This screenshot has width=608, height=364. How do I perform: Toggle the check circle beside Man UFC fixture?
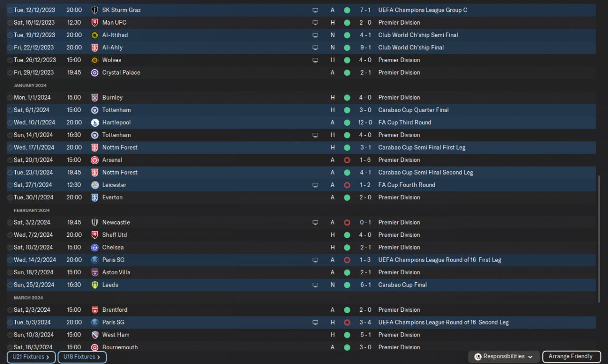click(x=10, y=23)
